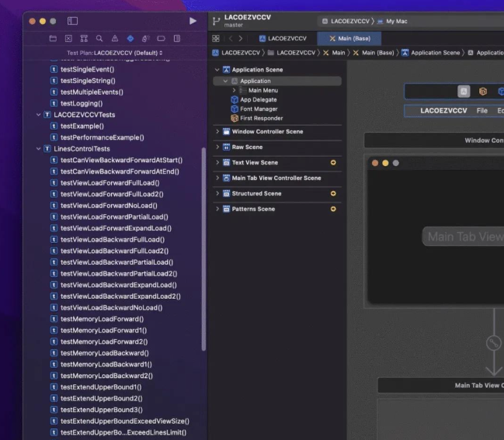Open the Find navigator magnifier

(99, 39)
